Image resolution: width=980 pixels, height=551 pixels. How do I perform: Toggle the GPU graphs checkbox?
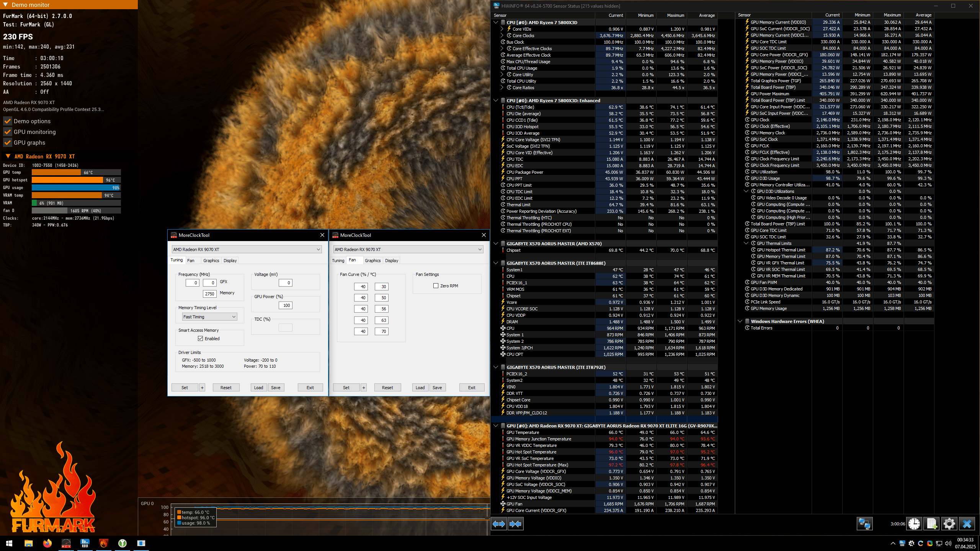pos(8,143)
